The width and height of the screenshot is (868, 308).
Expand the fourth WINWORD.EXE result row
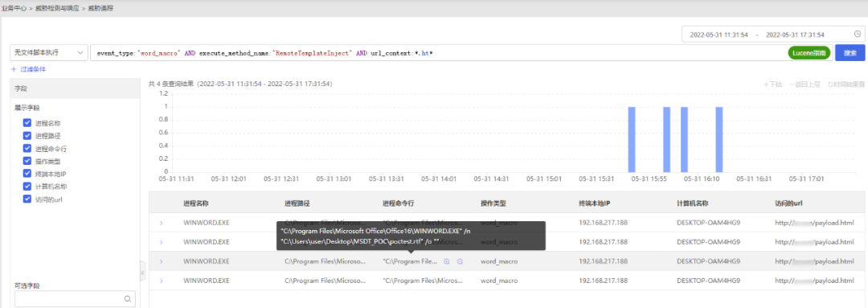pos(161,281)
